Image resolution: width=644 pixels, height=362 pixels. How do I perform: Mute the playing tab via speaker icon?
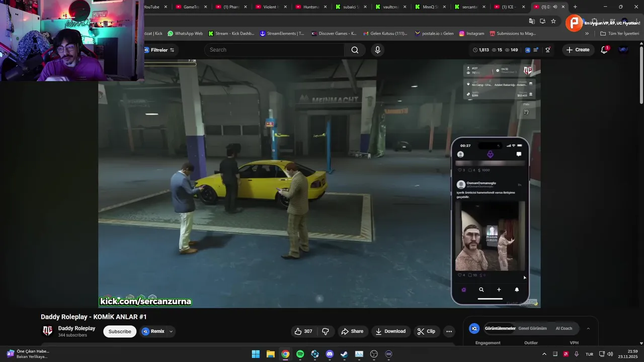(x=555, y=7)
